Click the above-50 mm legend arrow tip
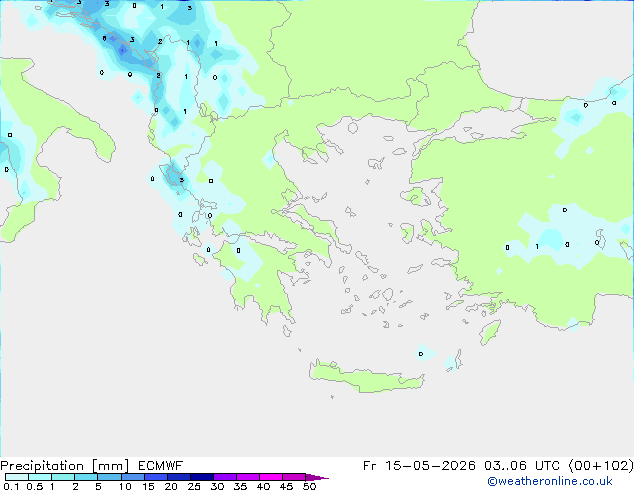This screenshot has width=634, height=490. coord(317,477)
